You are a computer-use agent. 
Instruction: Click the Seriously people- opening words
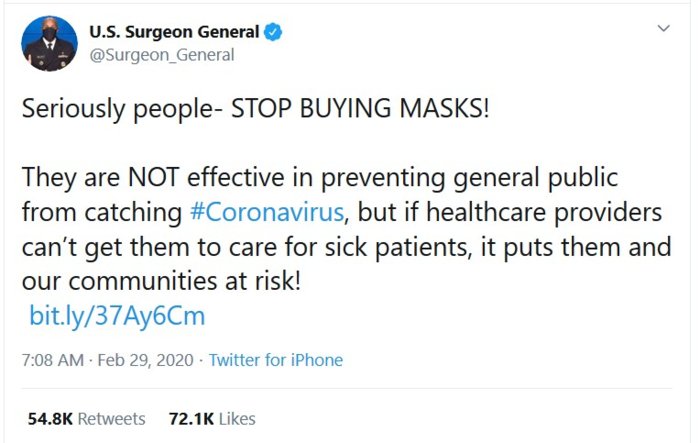[x=123, y=109]
